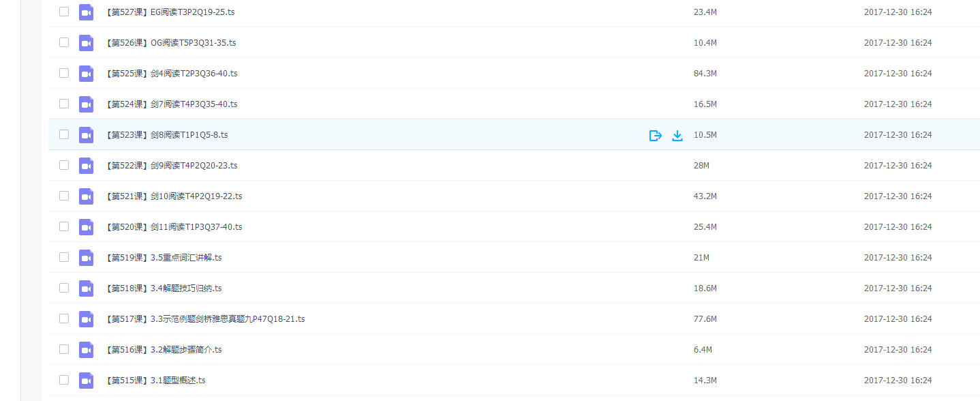
Task: Tick the checkbox for 第518课 解题技巧归纳
Action: [x=64, y=288]
